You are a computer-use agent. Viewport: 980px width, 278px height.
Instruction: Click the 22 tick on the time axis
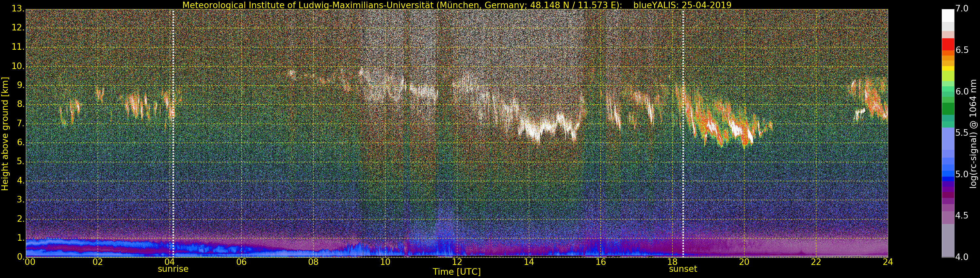(816, 262)
